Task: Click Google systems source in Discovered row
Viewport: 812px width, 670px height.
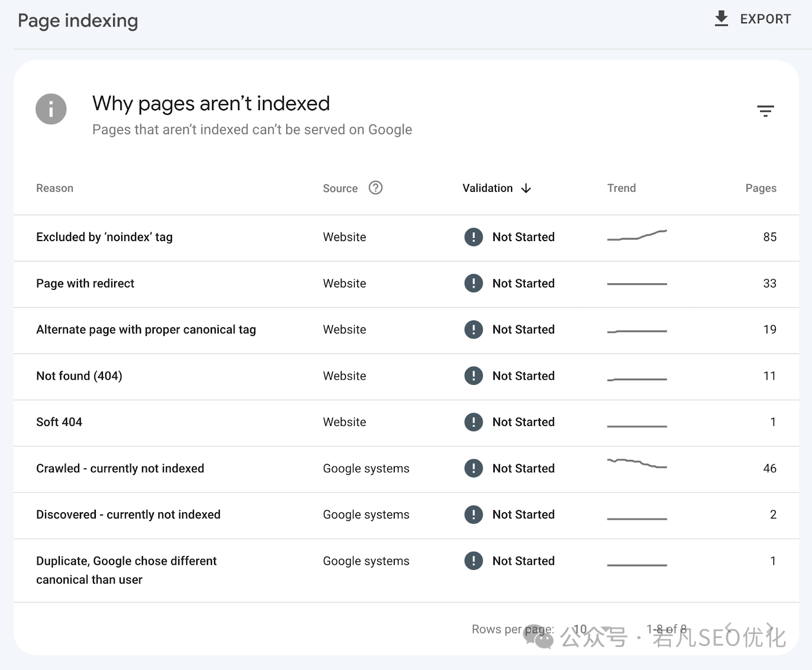Action: (x=366, y=515)
